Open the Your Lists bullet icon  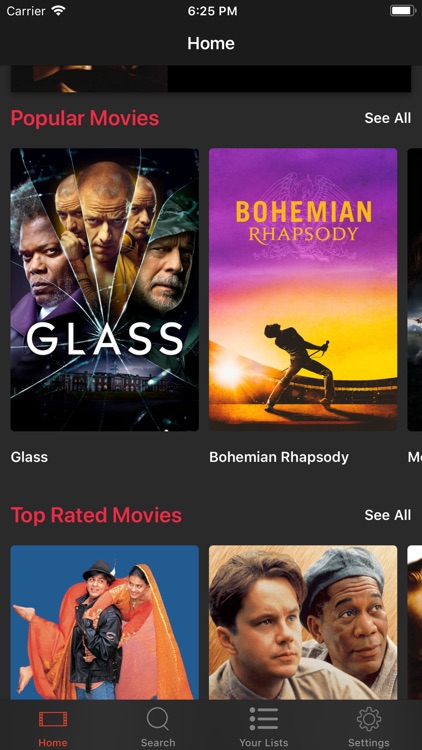coord(264,719)
